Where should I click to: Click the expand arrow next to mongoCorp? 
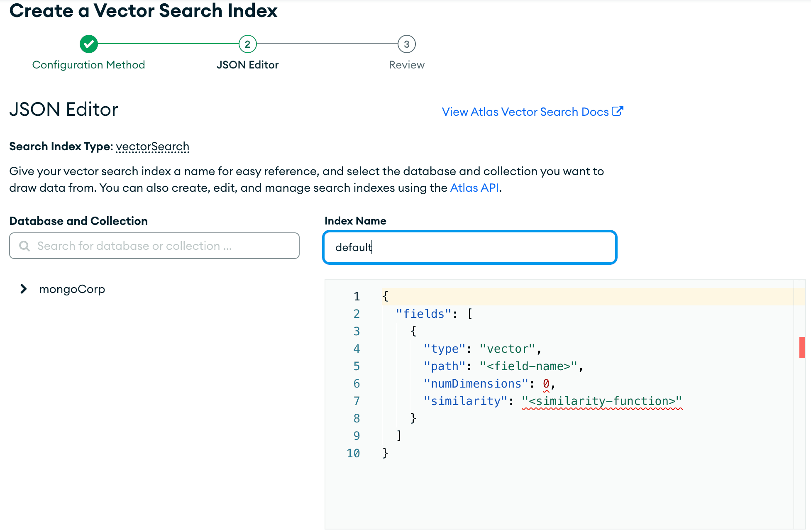coord(24,289)
